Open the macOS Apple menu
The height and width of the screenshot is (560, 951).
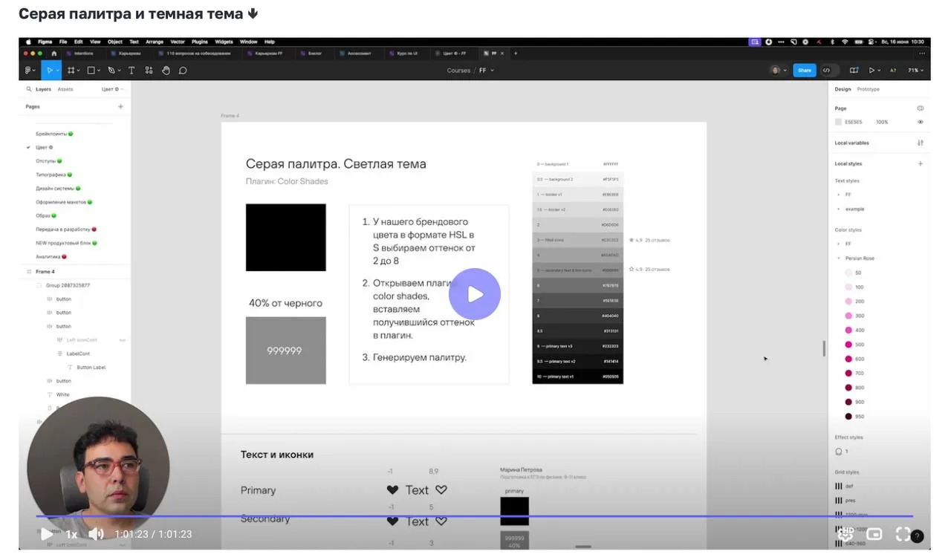pos(29,42)
